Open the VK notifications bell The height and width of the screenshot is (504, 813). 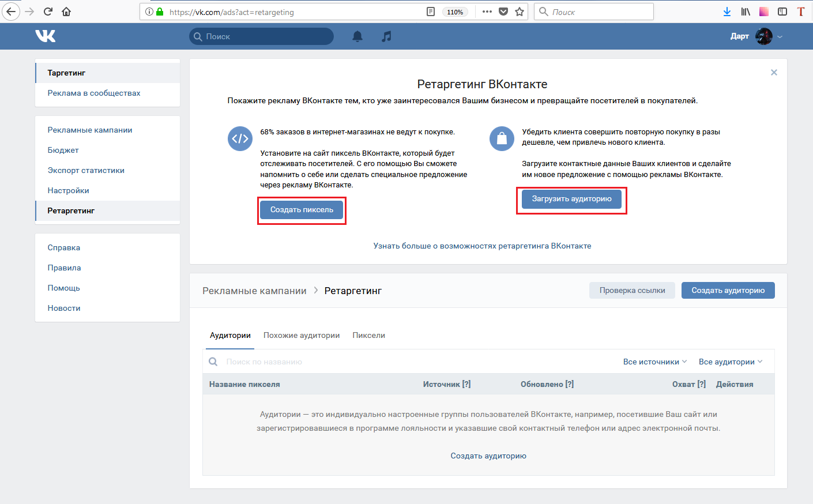click(x=357, y=36)
